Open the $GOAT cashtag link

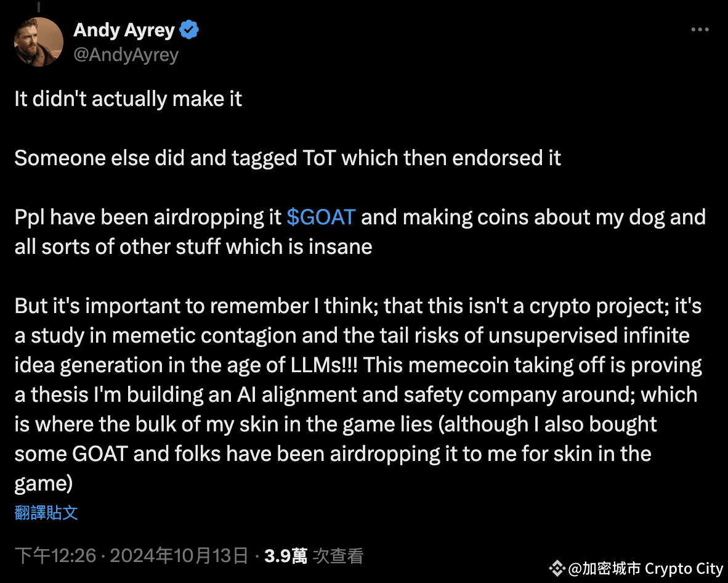pos(321,217)
